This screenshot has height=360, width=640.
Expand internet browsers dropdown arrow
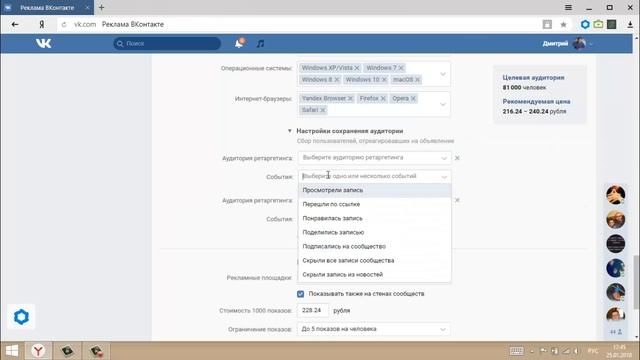pos(443,104)
